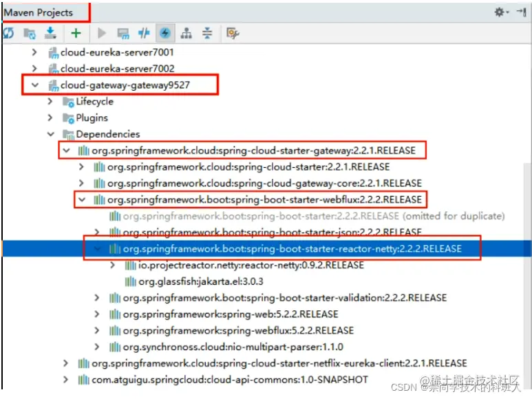Collapse all tree nodes icon
The height and width of the screenshot is (399, 532).
pos(207,33)
